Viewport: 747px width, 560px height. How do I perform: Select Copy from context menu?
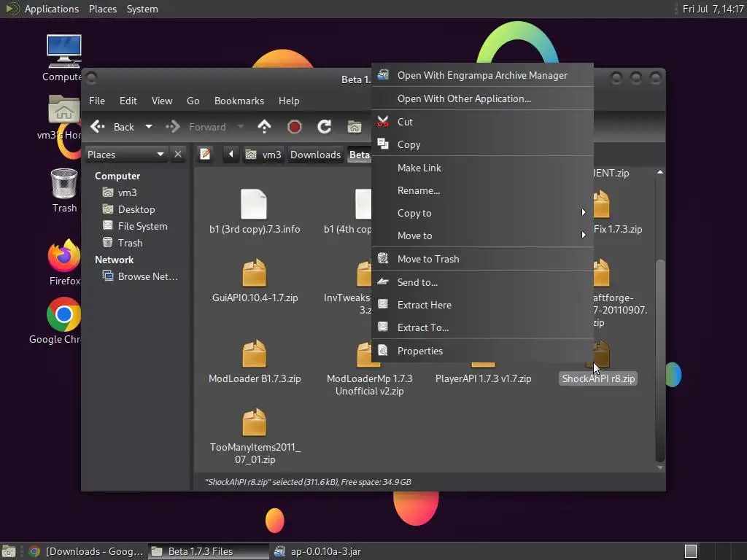coord(482,145)
